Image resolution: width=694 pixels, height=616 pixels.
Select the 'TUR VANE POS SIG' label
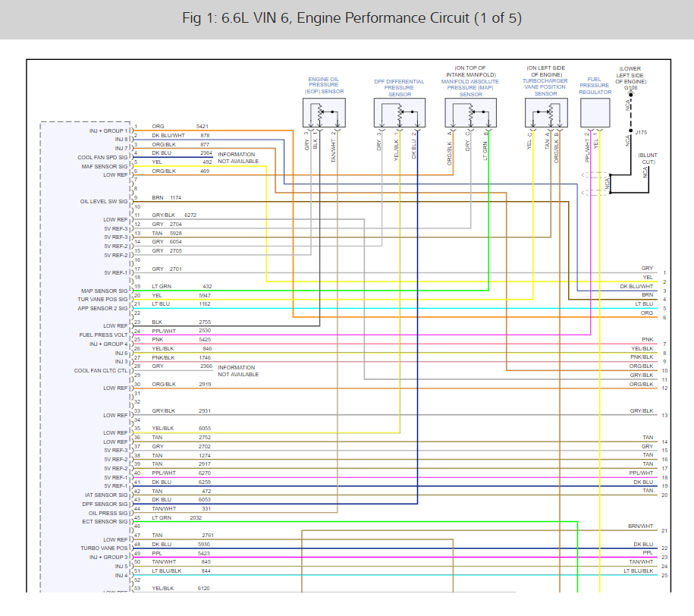102,300
